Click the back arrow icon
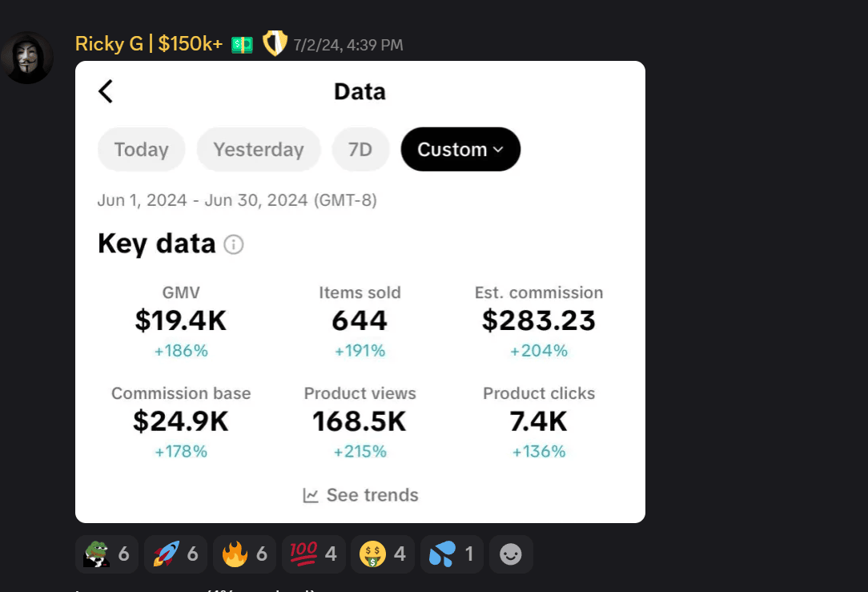This screenshot has width=868, height=592. [106, 91]
